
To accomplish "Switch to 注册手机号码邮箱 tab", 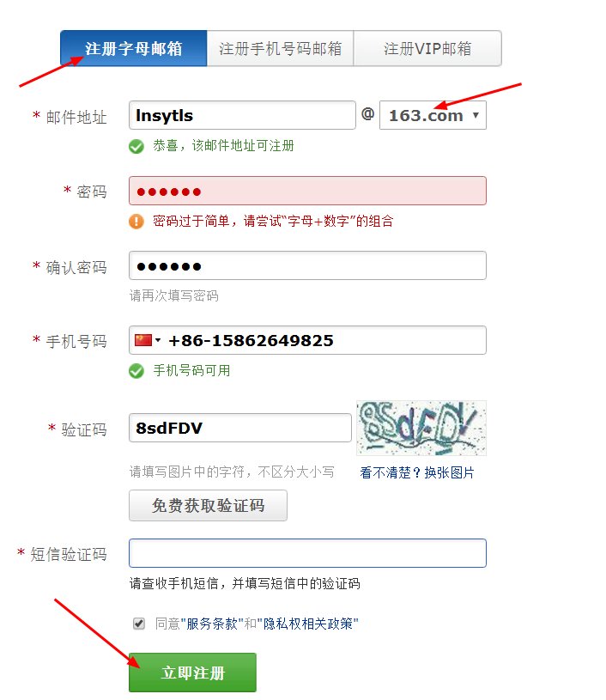I will (280, 48).
